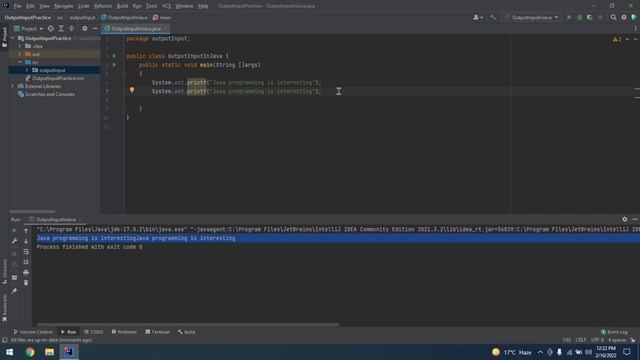640x360 pixels.
Task: Open File Explorer from the taskbar
Action: click(x=49, y=352)
